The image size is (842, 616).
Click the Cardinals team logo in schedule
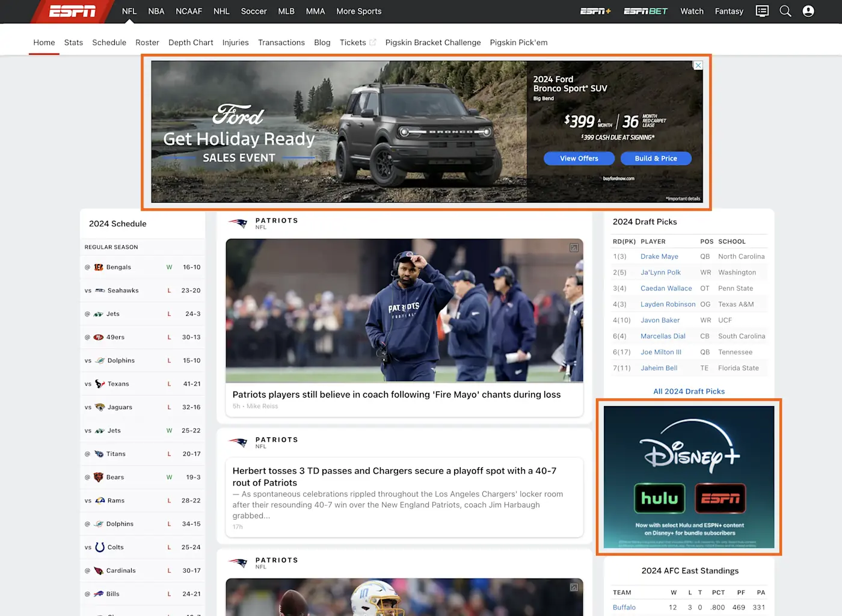99,571
